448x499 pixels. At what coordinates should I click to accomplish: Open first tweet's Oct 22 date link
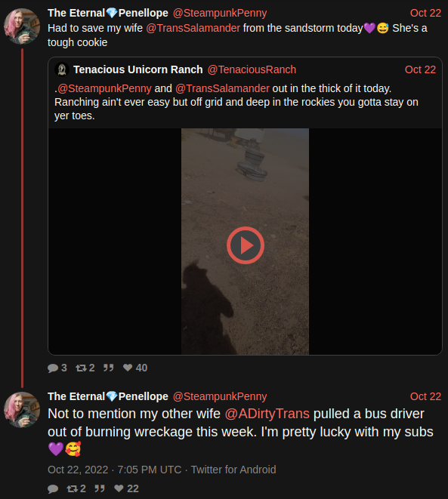(x=425, y=13)
